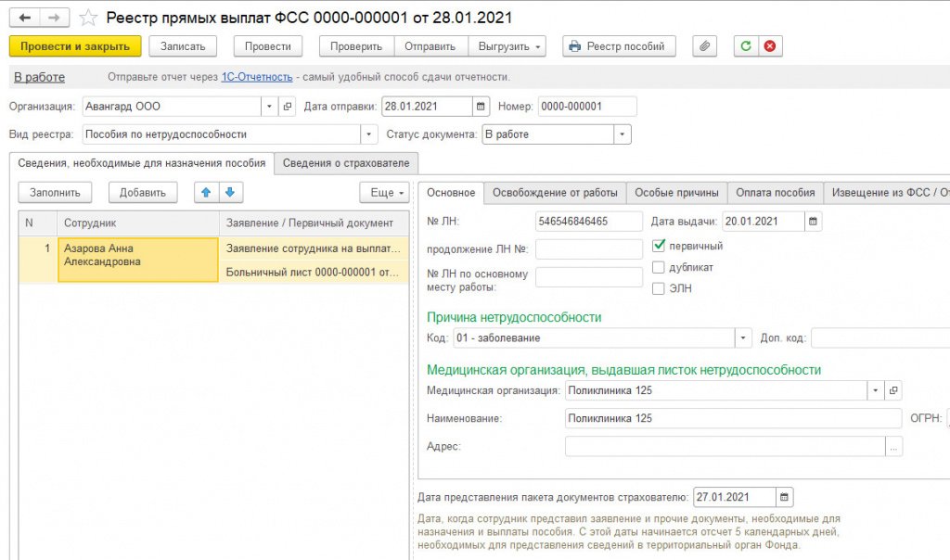Move row up with blue up arrow
Screen dimensions: 950x560
point(206,192)
